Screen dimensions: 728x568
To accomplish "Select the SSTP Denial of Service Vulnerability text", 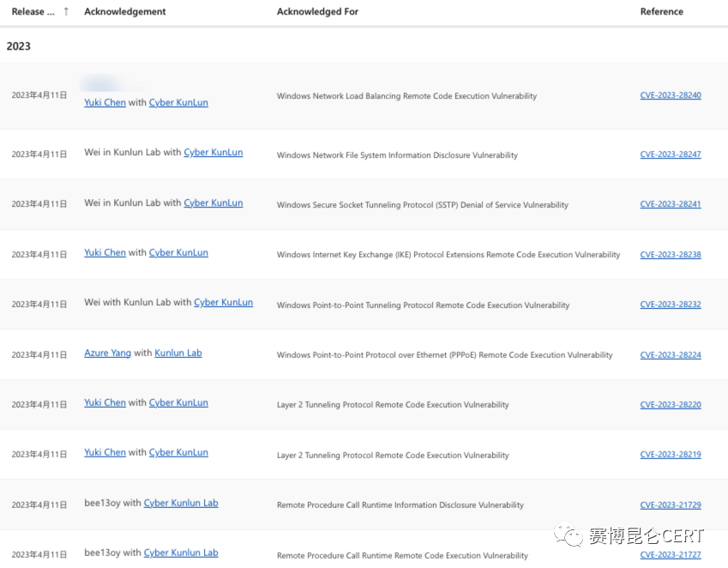I will point(423,205).
